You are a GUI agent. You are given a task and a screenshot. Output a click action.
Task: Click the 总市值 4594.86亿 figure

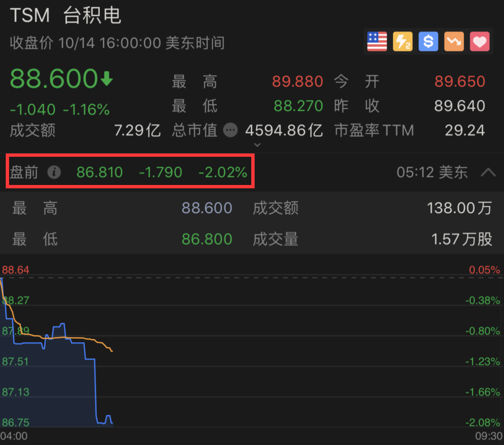284,130
